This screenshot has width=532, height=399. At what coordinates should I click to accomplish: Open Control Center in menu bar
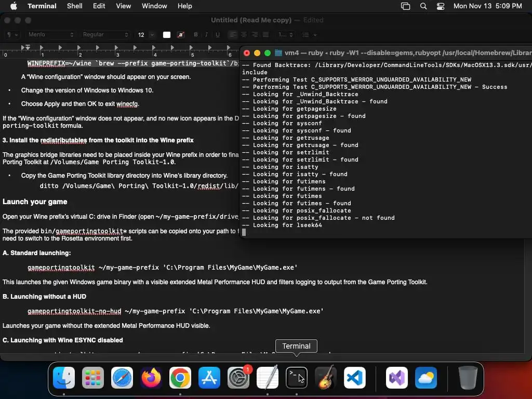(441, 6)
